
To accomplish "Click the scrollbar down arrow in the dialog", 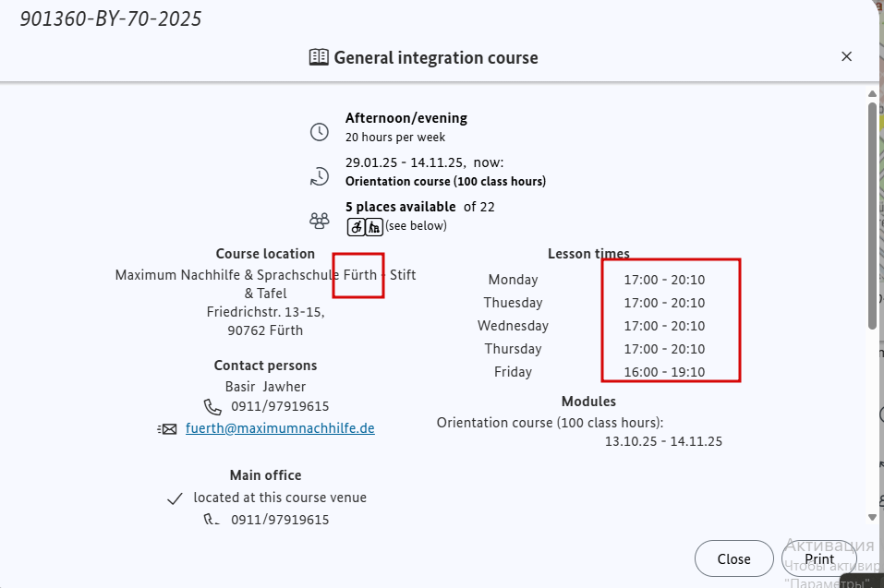I will (872, 517).
